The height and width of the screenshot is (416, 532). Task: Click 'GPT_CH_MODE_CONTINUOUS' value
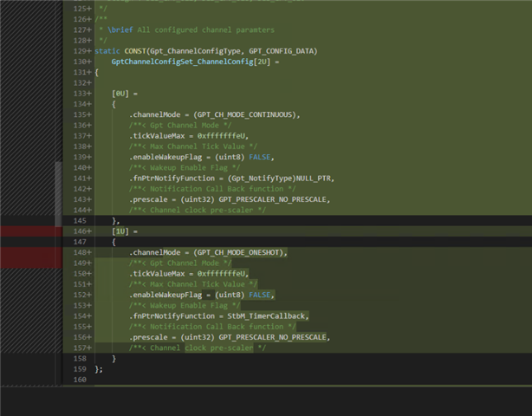(x=244, y=114)
